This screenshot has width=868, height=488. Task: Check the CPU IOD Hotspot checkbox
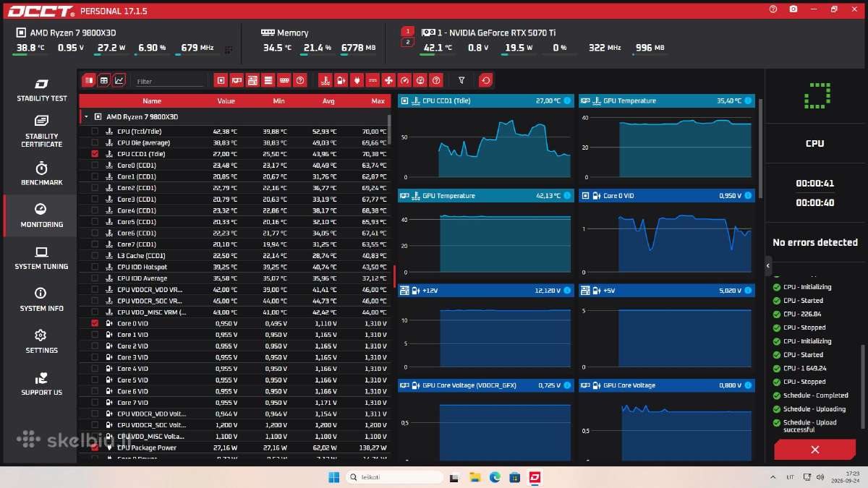point(95,267)
